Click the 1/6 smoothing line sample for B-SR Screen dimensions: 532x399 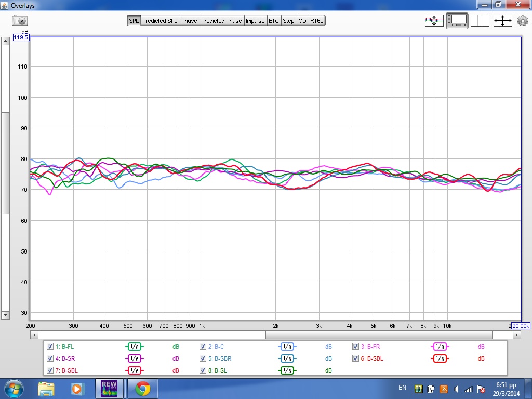135,358
